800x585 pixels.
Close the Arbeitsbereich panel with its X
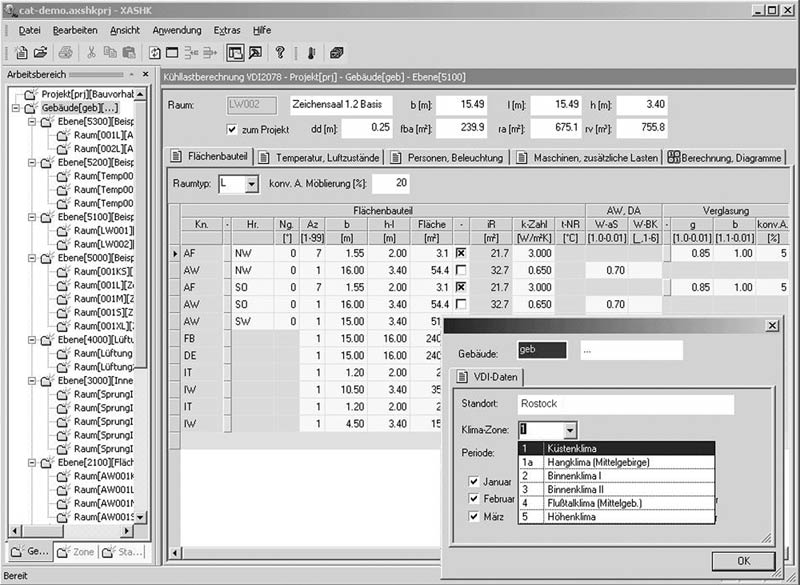[x=145, y=75]
